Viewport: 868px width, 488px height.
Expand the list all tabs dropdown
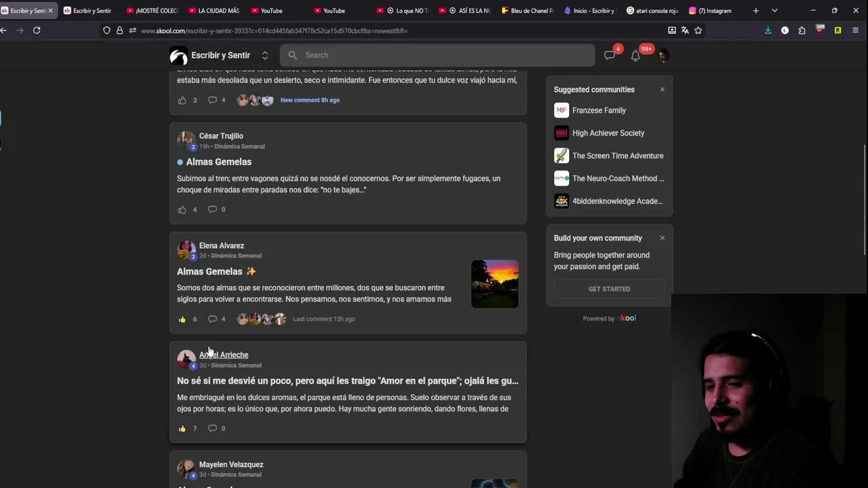[774, 11]
